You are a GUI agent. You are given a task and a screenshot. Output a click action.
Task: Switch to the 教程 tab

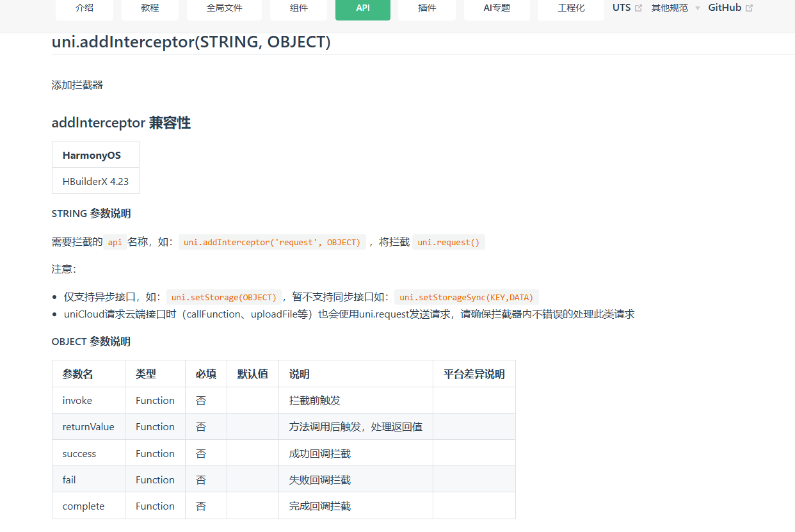(150, 8)
